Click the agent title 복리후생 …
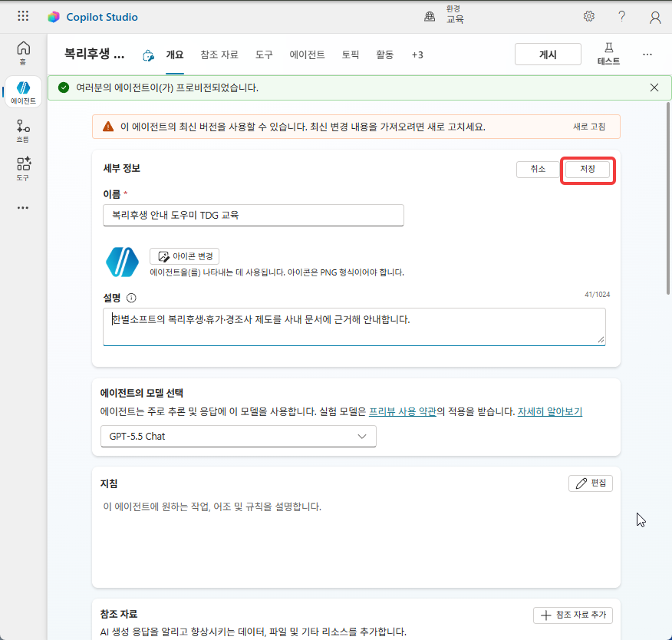The height and width of the screenshot is (640, 672). pyautogui.click(x=94, y=54)
